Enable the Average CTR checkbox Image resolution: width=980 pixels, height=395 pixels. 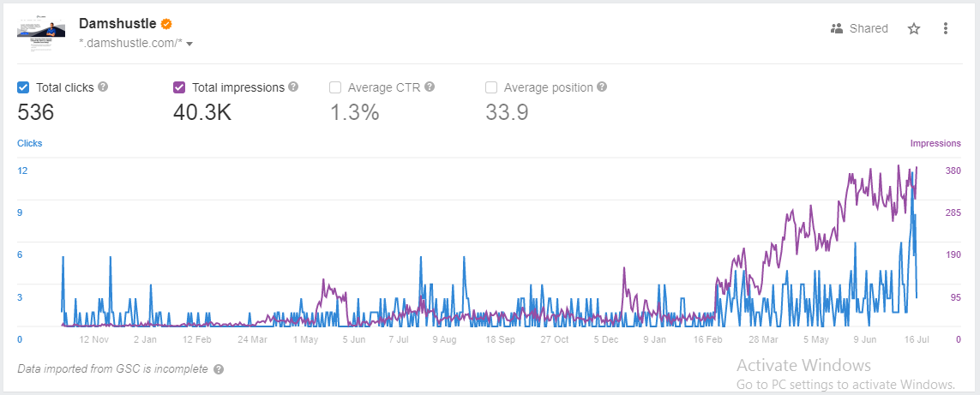click(335, 87)
